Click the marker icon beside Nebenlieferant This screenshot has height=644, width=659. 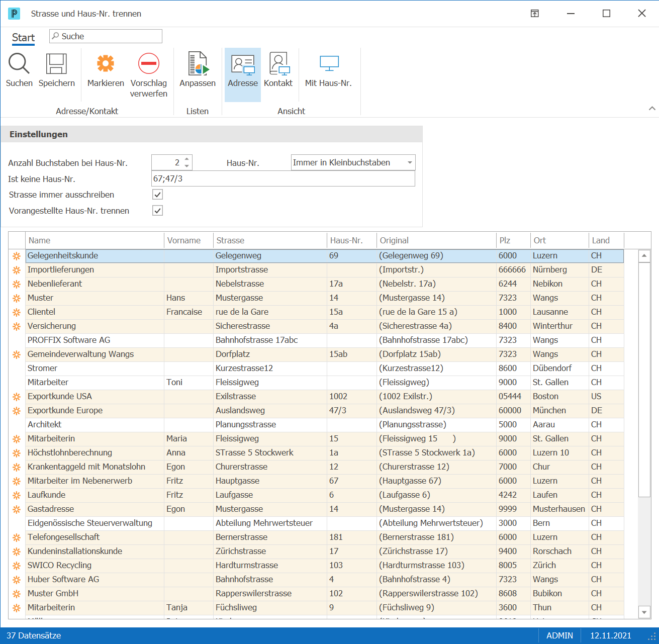tap(17, 284)
